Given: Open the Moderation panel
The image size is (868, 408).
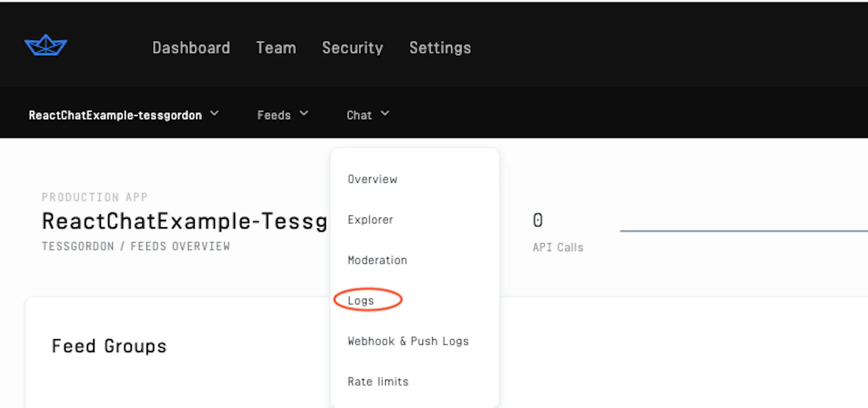Looking at the screenshot, I should tap(377, 260).
